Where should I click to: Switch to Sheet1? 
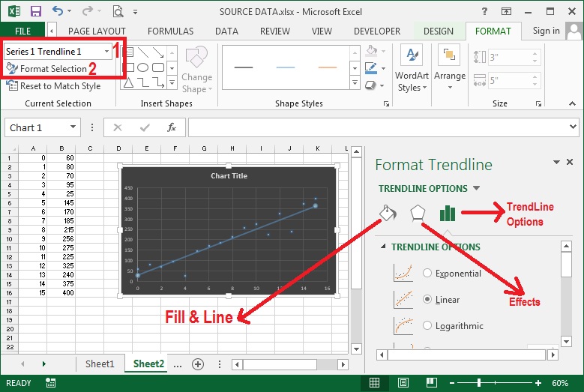click(x=100, y=364)
